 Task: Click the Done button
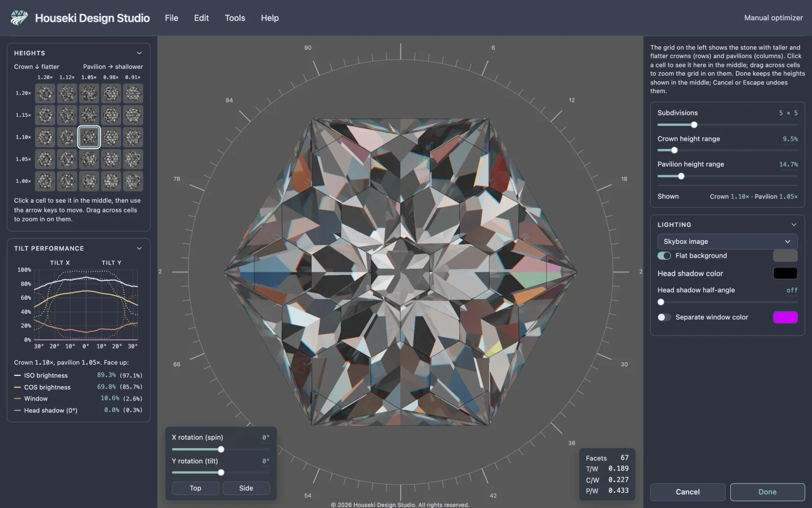pos(767,492)
